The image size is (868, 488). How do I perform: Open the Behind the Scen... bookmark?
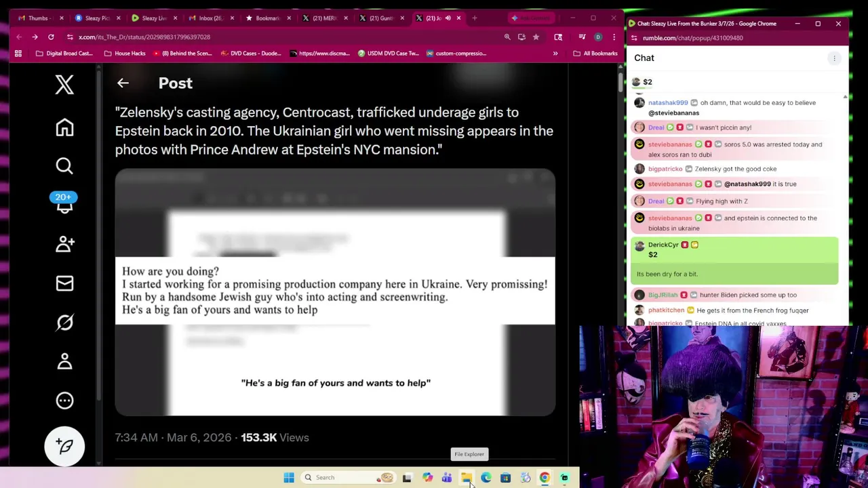click(183, 54)
